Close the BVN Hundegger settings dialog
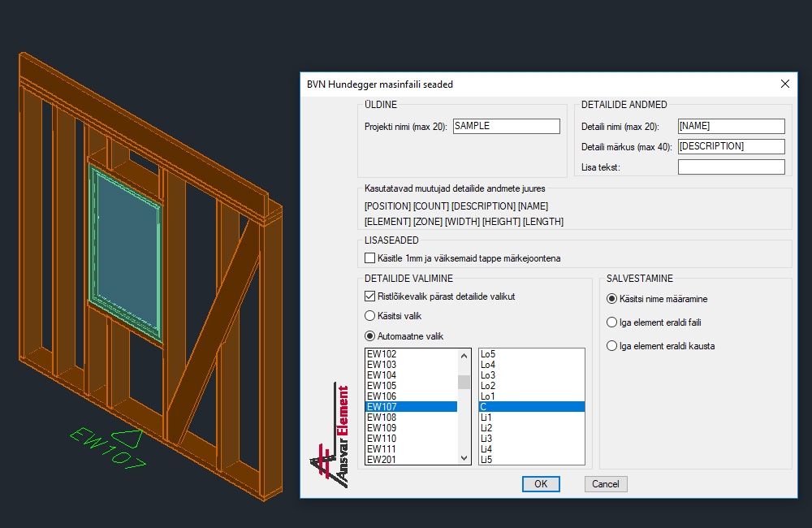The height and width of the screenshot is (528, 812). coord(785,84)
